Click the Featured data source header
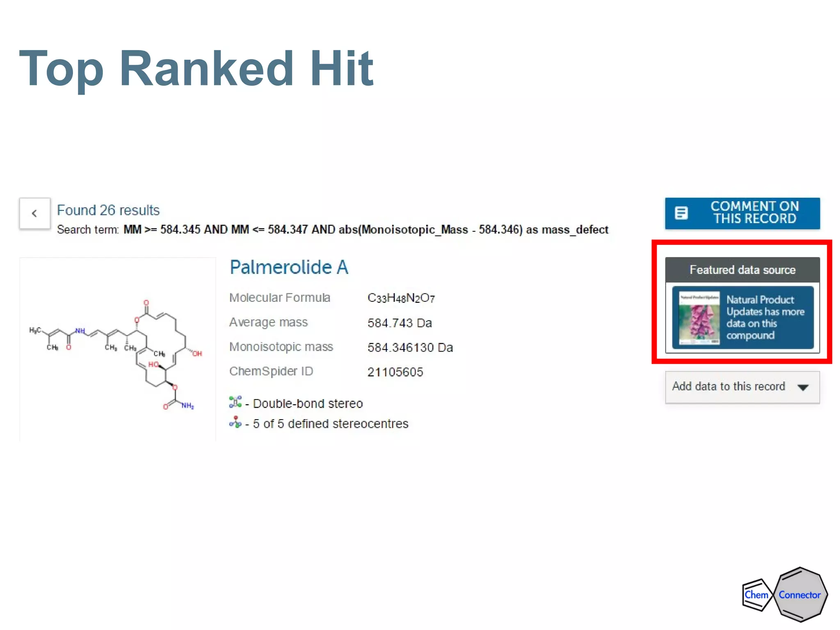The image size is (840, 630). [x=742, y=270]
